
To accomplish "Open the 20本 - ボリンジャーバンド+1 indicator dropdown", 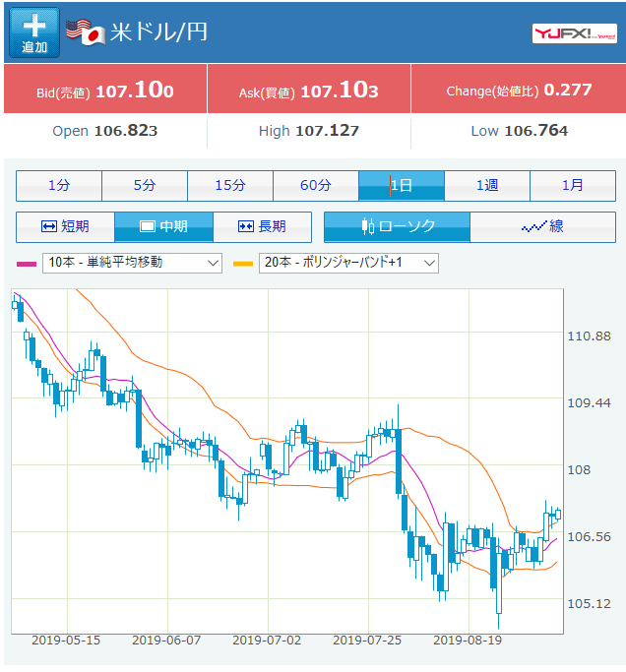I will tap(349, 263).
